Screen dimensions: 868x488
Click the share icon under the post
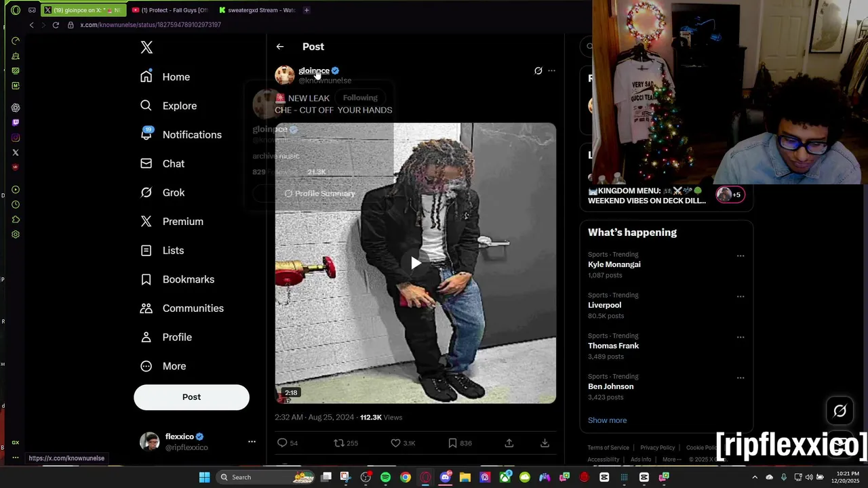[x=509, y=443]
